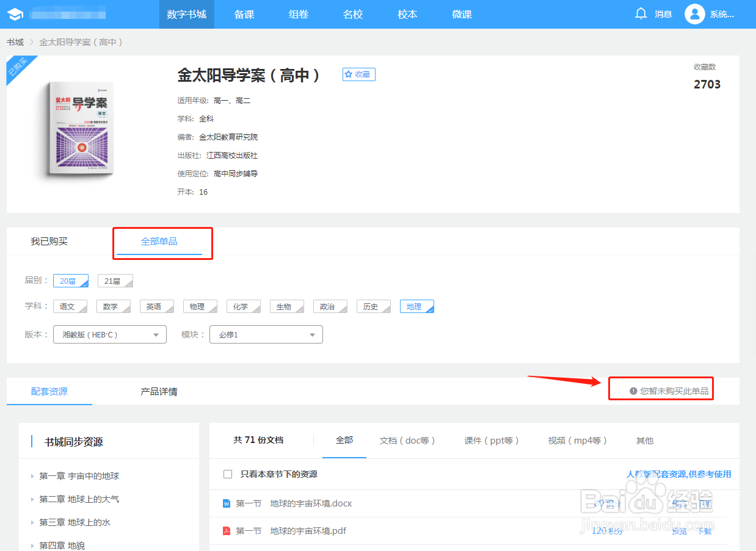Select the 历史 subject filter
Viewport: 756px width, 551px height.
(x=374, y=306)
